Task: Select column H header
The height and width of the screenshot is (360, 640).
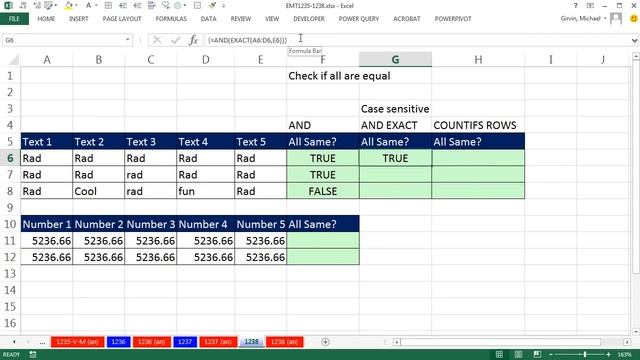Action: [x=478, y=60]
